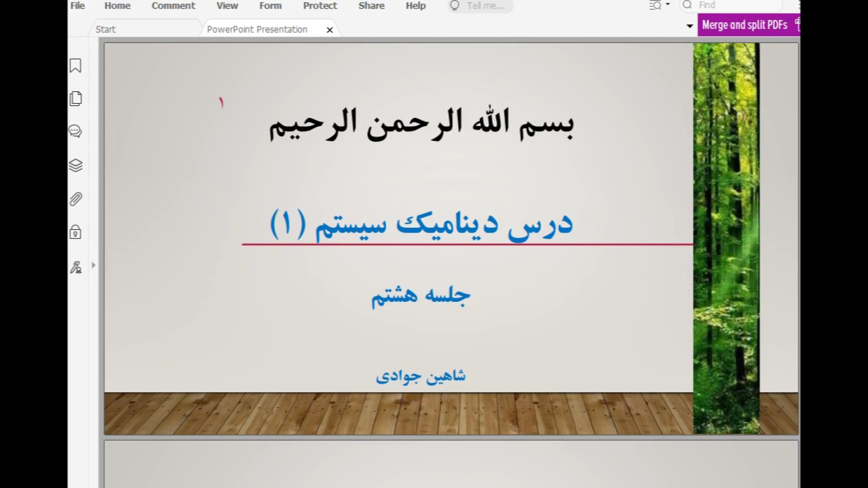Open the Comment menu

coord(173,6)
